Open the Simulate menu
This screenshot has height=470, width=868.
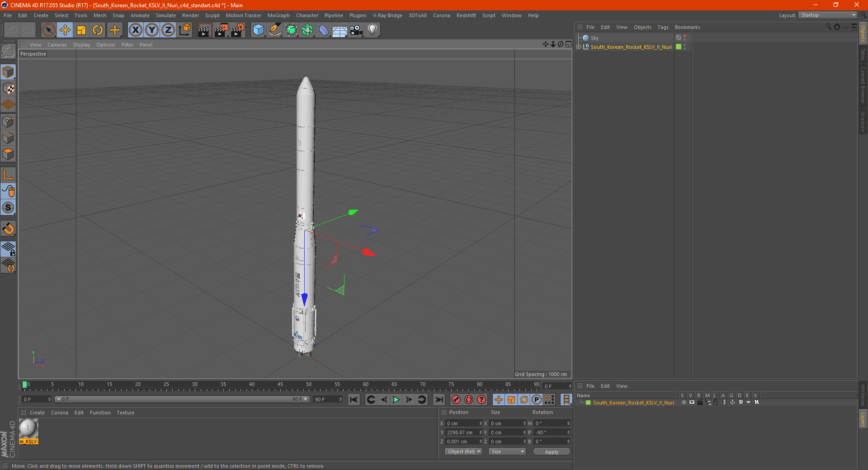[166, 15]
